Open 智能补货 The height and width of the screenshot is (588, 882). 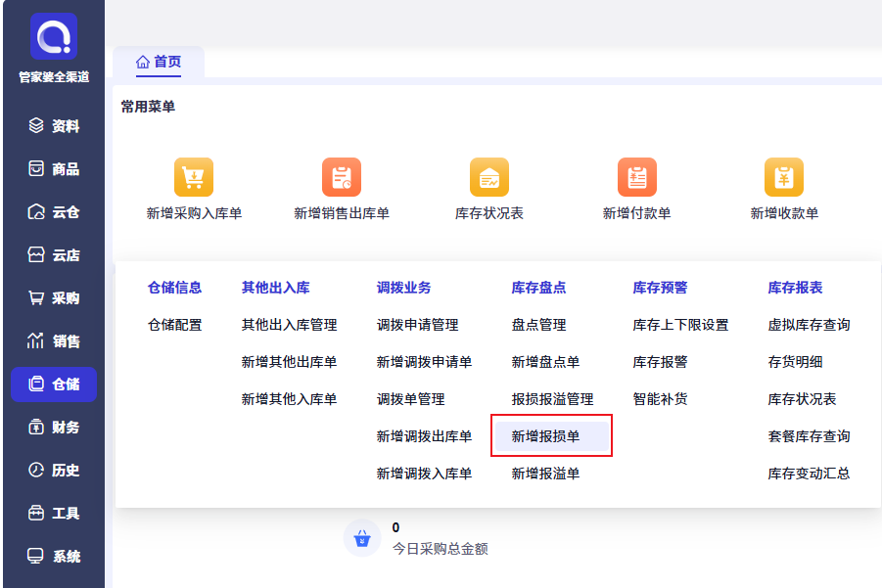click(661, 399)
